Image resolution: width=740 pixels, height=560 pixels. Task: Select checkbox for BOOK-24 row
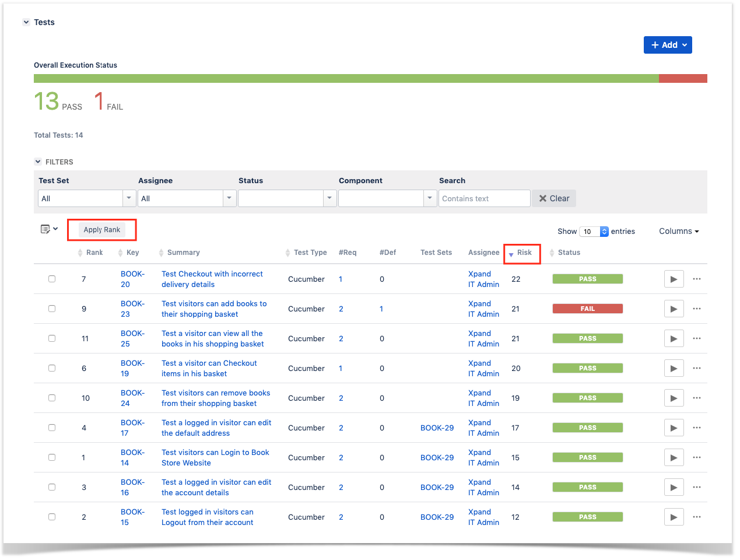point(52,398)
